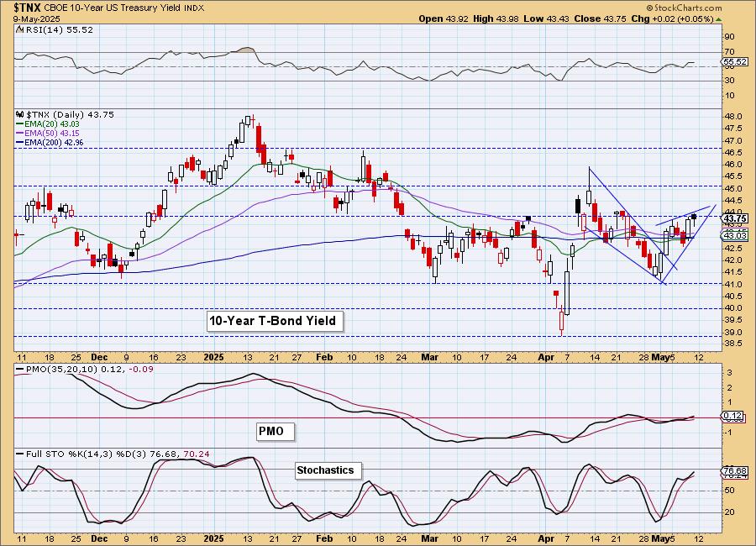Click the RSI(14) 55.52 panel label
The image size is (756, 546).
click(x=58, y=29)
